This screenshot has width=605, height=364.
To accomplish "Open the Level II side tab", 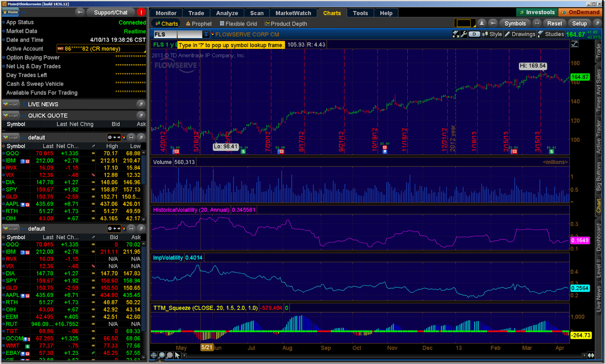I will 599,269.
